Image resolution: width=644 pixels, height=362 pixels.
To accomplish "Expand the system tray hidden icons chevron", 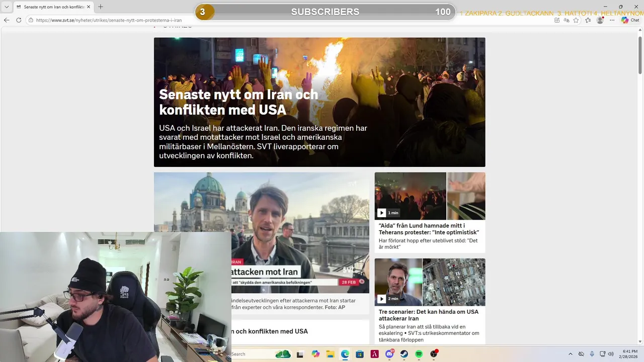I will pos(570,354).
